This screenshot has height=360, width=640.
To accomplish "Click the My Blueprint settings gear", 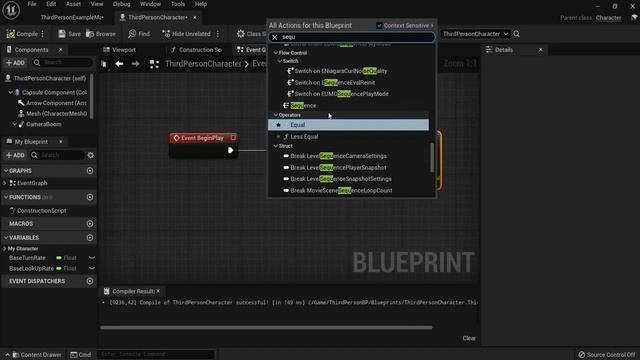I will [x=91, y=155].
